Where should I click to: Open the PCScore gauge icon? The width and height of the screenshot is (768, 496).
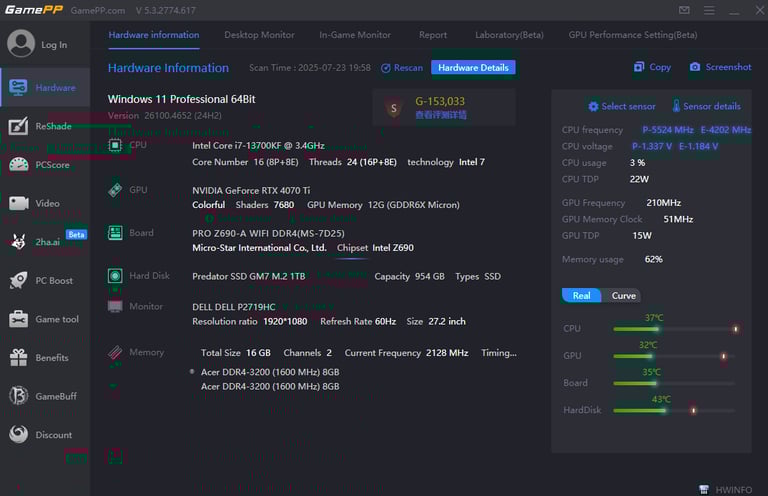(x=19, y=165)
